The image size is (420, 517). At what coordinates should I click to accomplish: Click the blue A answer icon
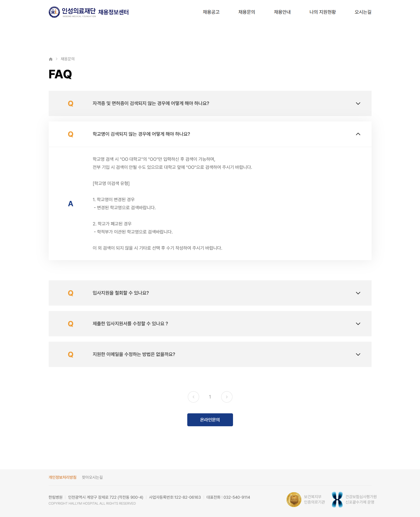coord(70,204)
